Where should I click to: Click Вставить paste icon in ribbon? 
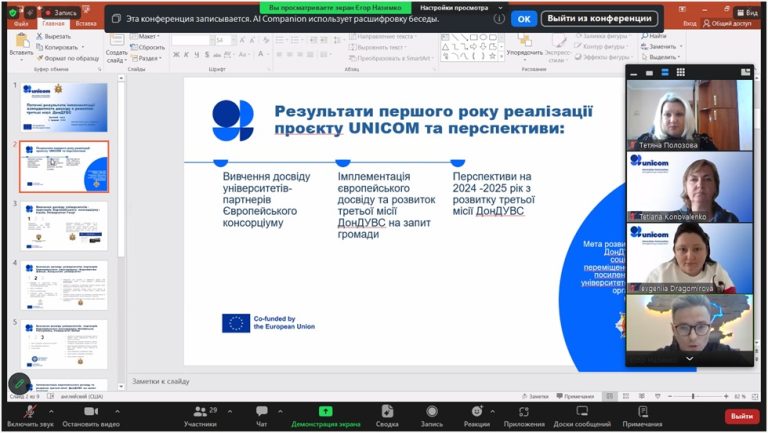22,42
